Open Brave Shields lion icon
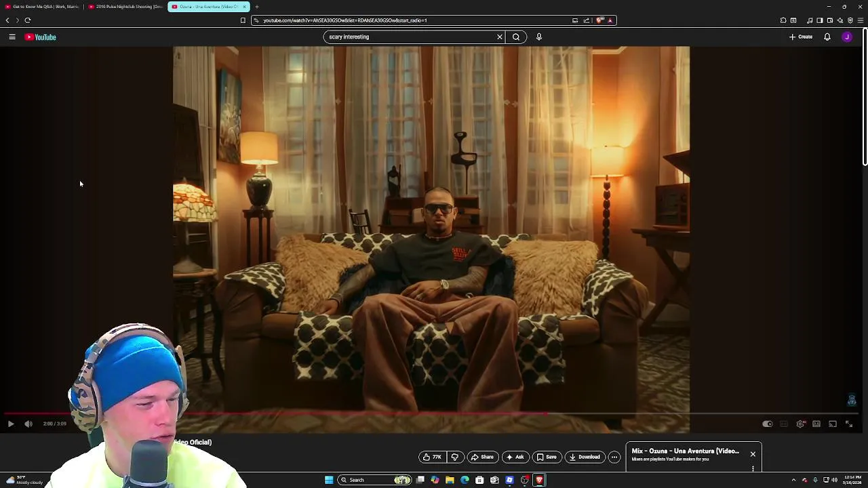 (x=599, y=20)
